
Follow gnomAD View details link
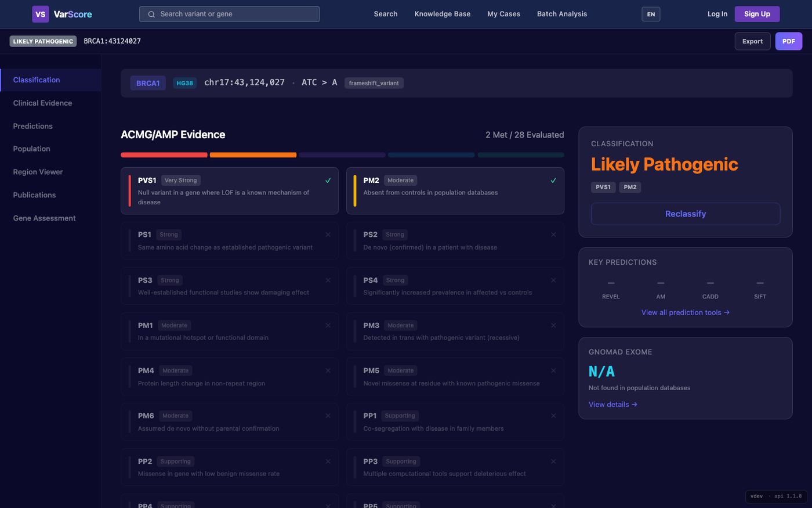[x=613, y=405]
